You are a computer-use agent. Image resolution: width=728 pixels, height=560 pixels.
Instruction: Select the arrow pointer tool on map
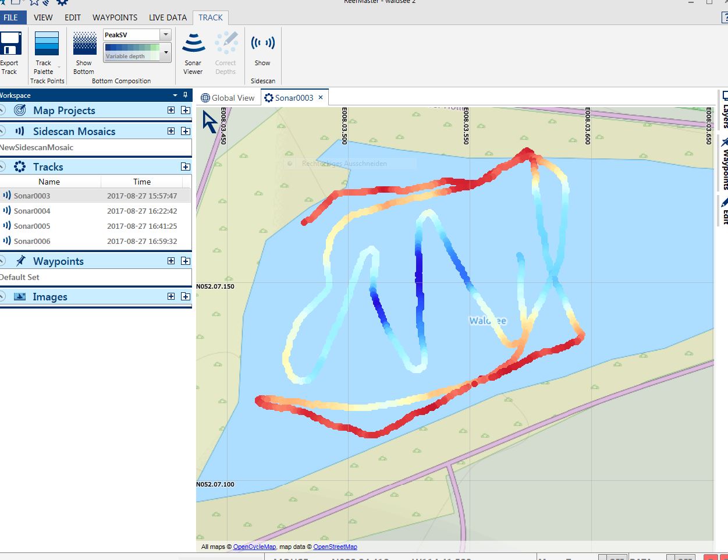tap(209, 122)
